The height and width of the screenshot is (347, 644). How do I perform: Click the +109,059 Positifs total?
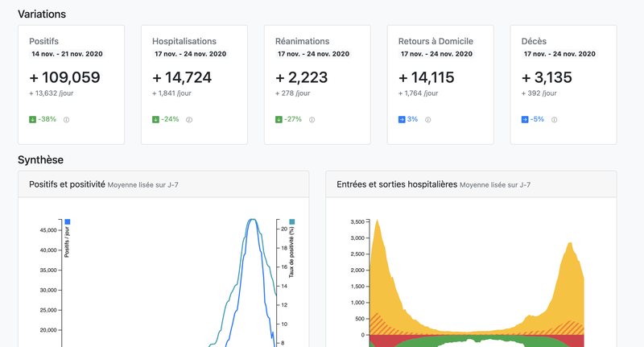pos(64,77)
